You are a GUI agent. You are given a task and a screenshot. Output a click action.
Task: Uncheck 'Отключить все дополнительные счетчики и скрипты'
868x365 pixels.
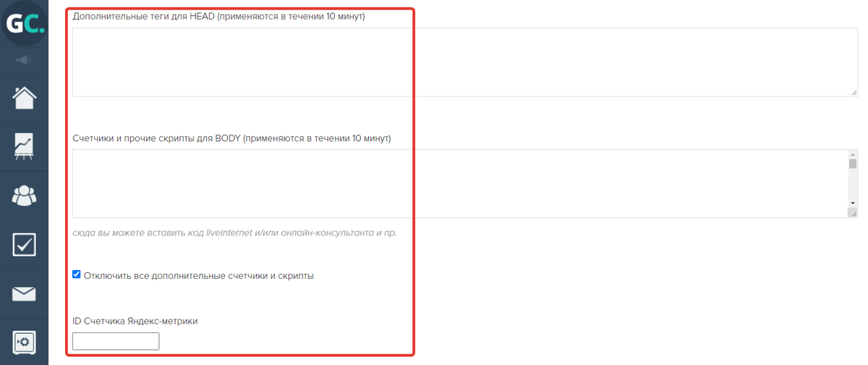[x=77, y=274]
